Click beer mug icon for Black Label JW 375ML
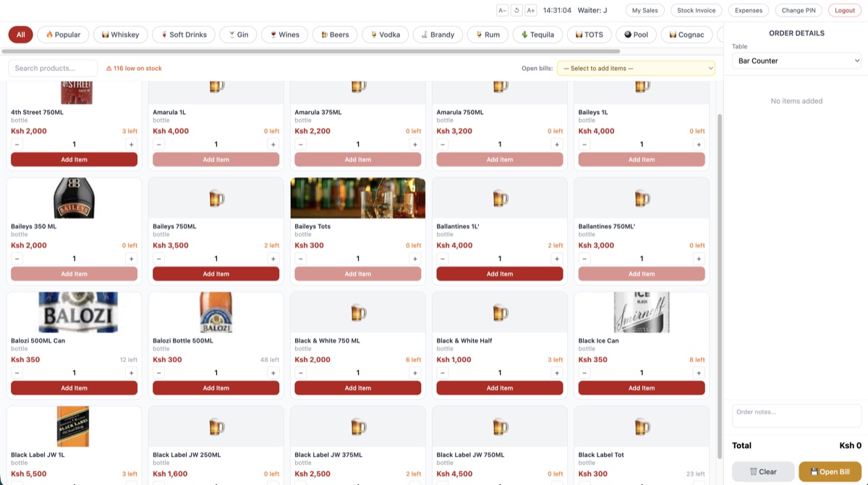The image size is (868, 485). coord(358,426)
